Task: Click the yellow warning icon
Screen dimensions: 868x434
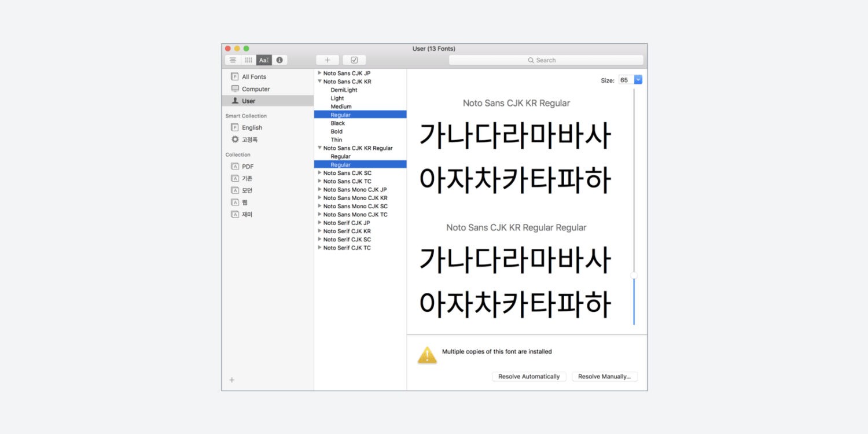Action: pyautogui.click(x=427, y=355)
